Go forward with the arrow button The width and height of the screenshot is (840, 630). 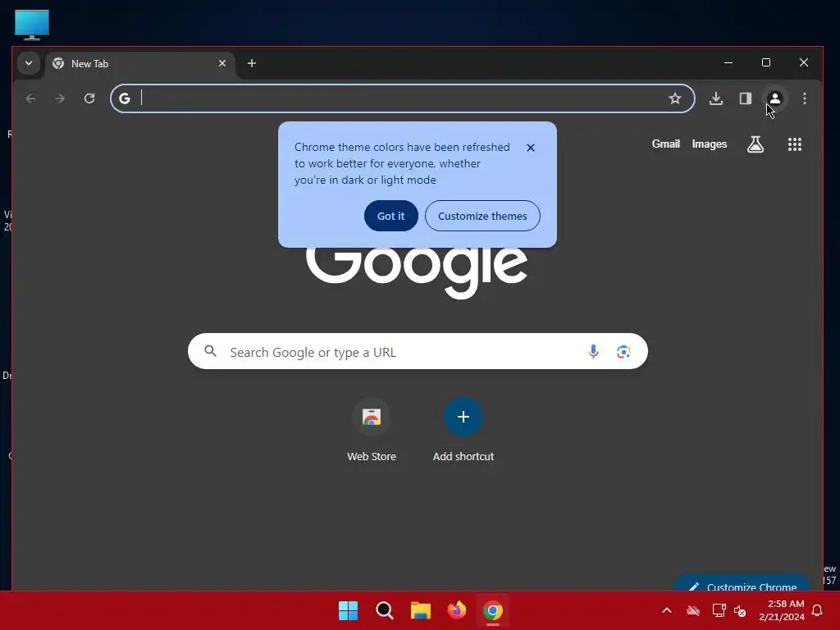click(x=60, y=98)
